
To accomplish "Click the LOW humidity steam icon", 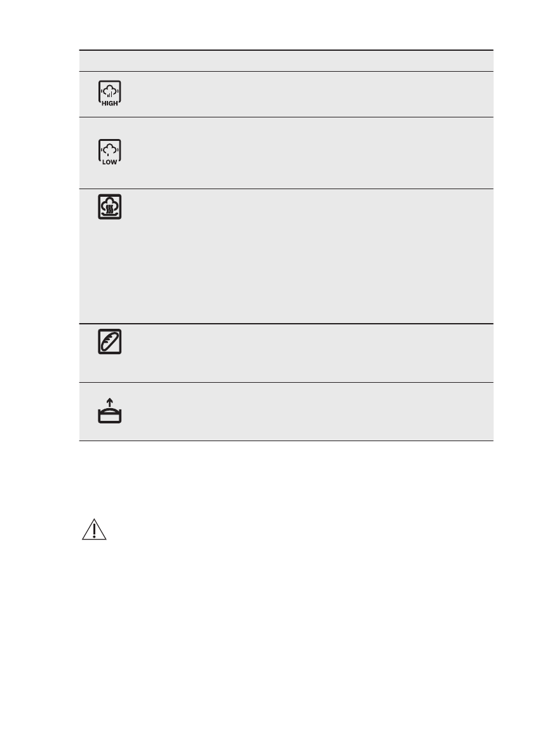I will [110, 152].
